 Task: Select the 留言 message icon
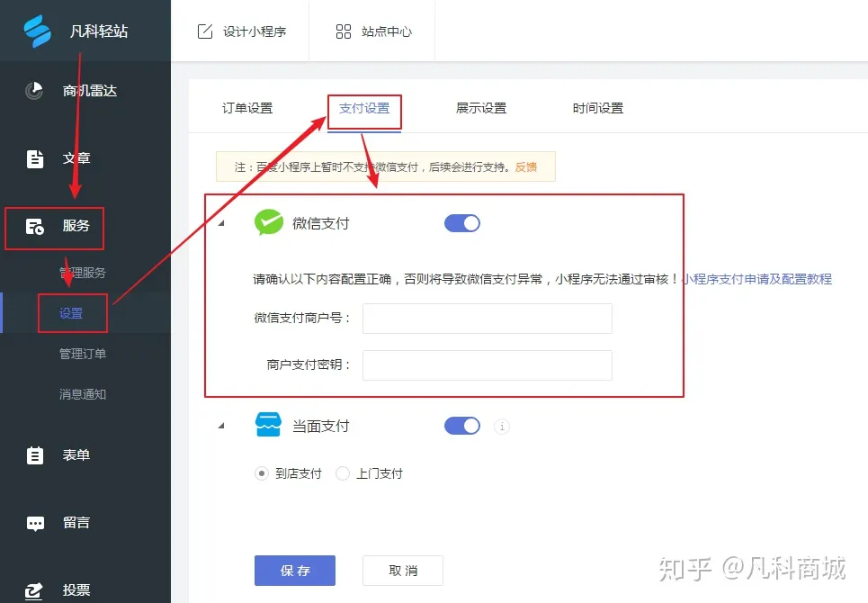(x=34, y=522)
